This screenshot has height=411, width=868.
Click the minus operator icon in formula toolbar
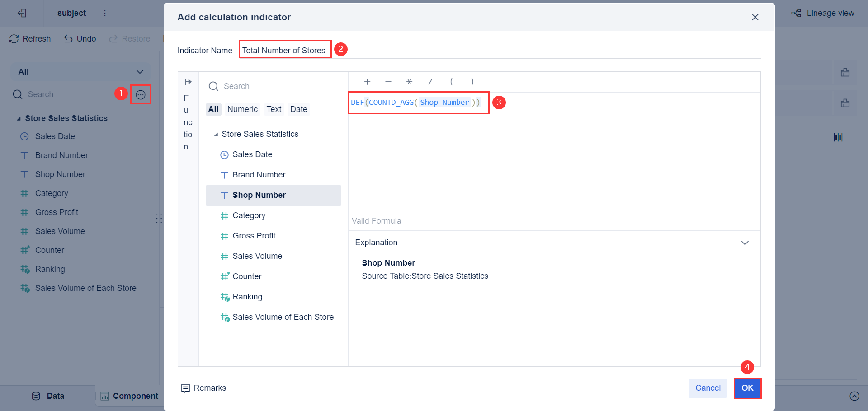pos(388,82)
